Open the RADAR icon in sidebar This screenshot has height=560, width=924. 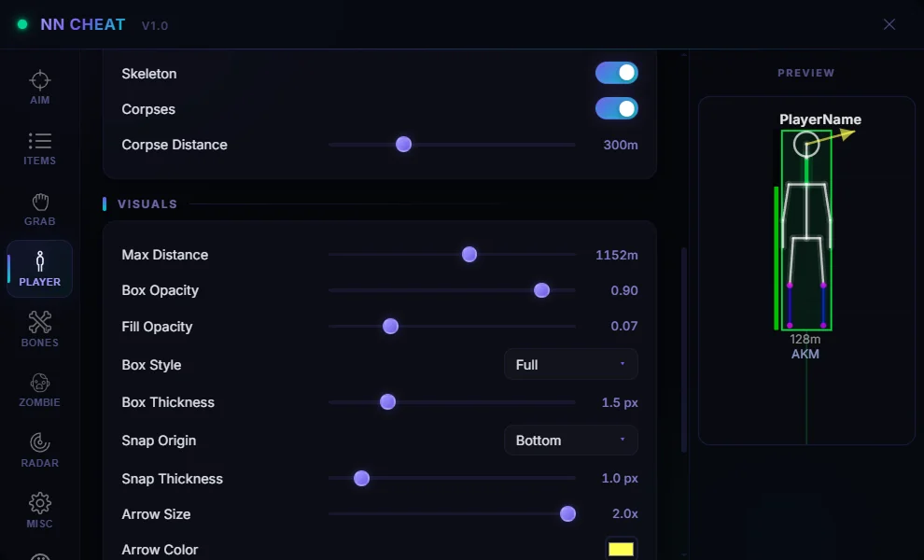[39, 442]
